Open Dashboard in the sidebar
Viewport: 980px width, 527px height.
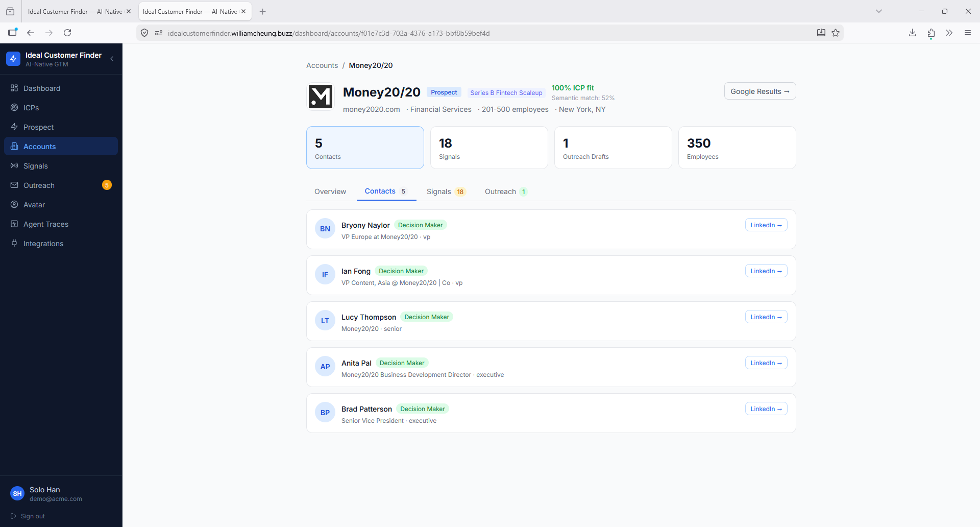coord(61,88)
